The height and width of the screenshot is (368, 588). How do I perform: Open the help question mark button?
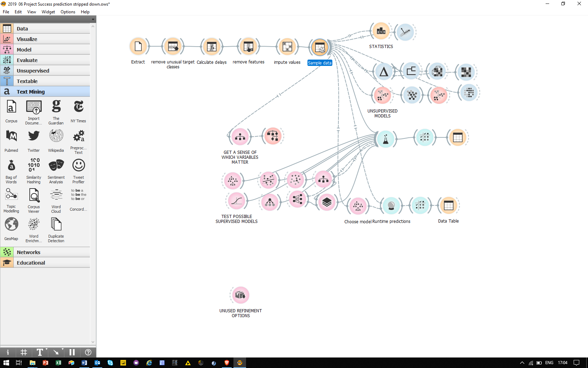coord(88,352)
